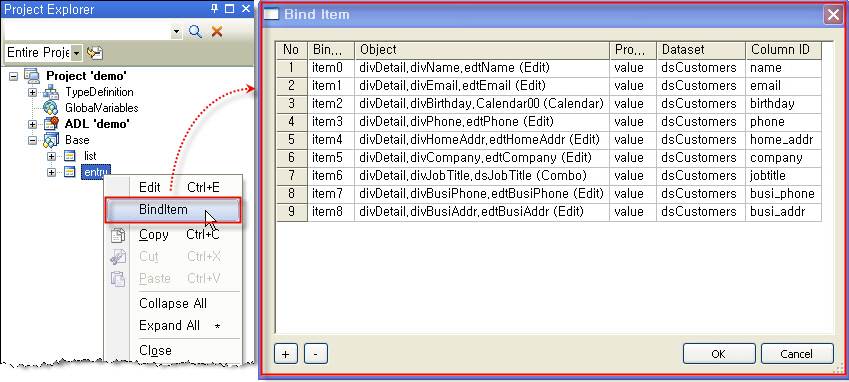Collapse the Base tree node

32,140
